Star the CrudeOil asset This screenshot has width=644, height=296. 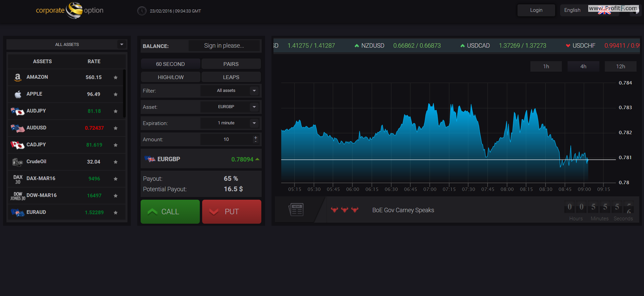(x=116, y=162)
